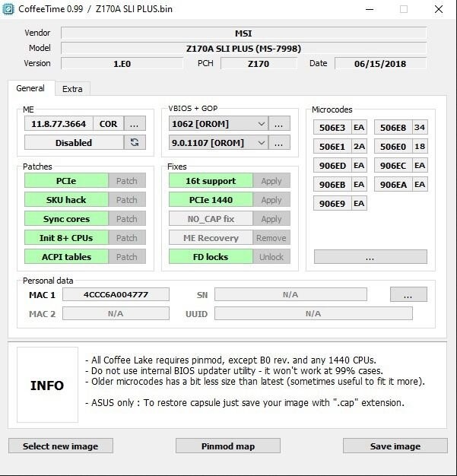Click the COR ME type label
The image size is (457, 476).
pyautogui.click(x=109, y=123)
